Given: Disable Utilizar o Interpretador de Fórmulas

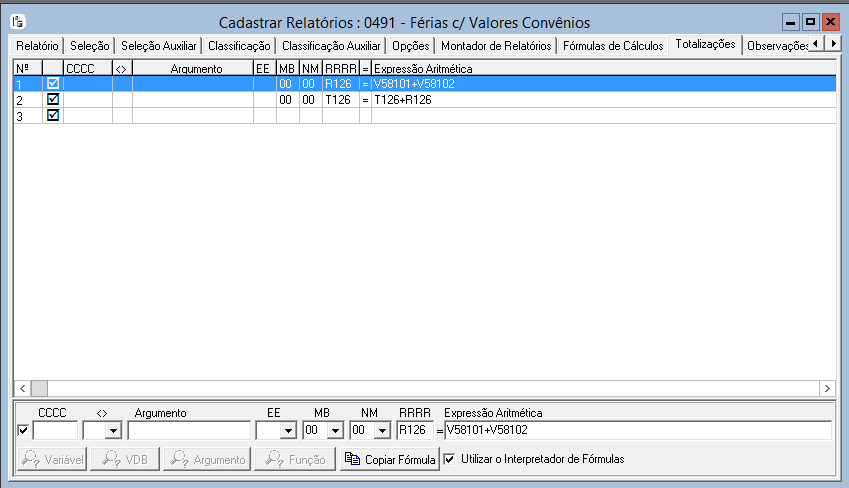Looking at the screenshot, I should click(450, 459).
